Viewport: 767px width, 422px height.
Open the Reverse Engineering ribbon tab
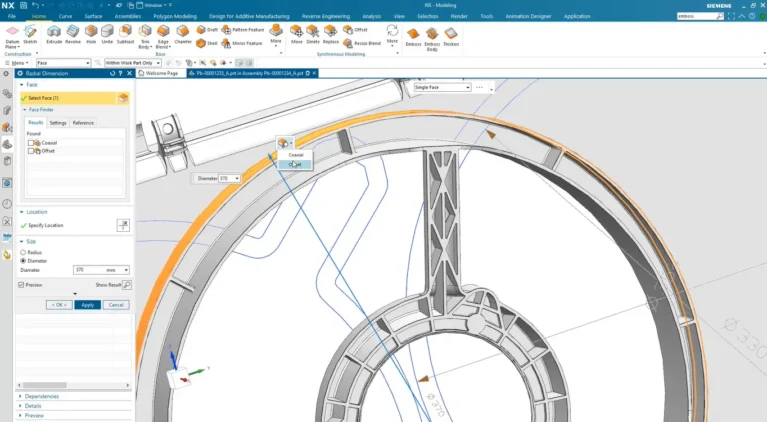coord(326,16)
